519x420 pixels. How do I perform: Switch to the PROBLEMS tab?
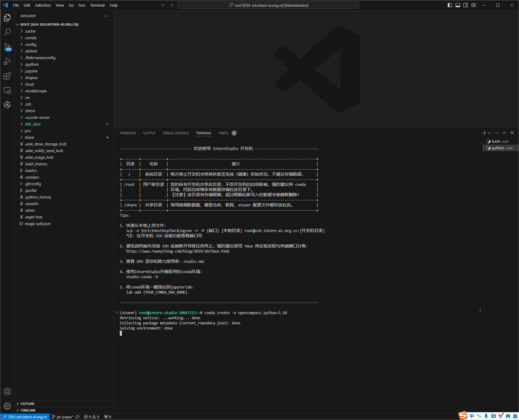coord(128,133)
